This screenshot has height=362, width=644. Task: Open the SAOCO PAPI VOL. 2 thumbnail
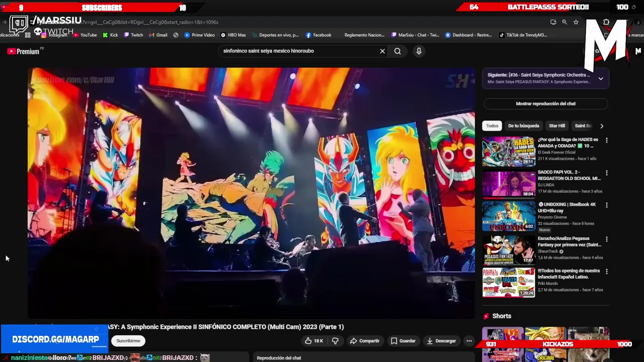[x=509, y=184]
